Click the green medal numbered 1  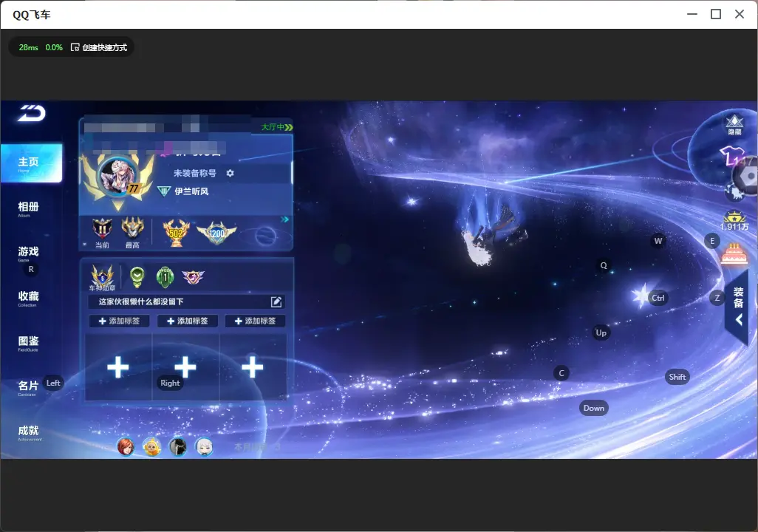pyautogui.click(x=165, y=276)
